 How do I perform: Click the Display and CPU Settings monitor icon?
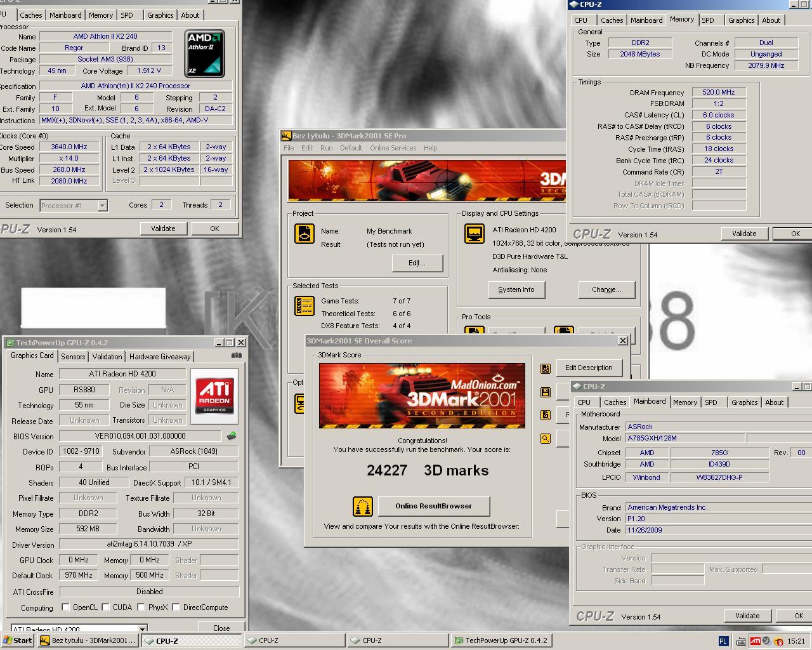475,234
